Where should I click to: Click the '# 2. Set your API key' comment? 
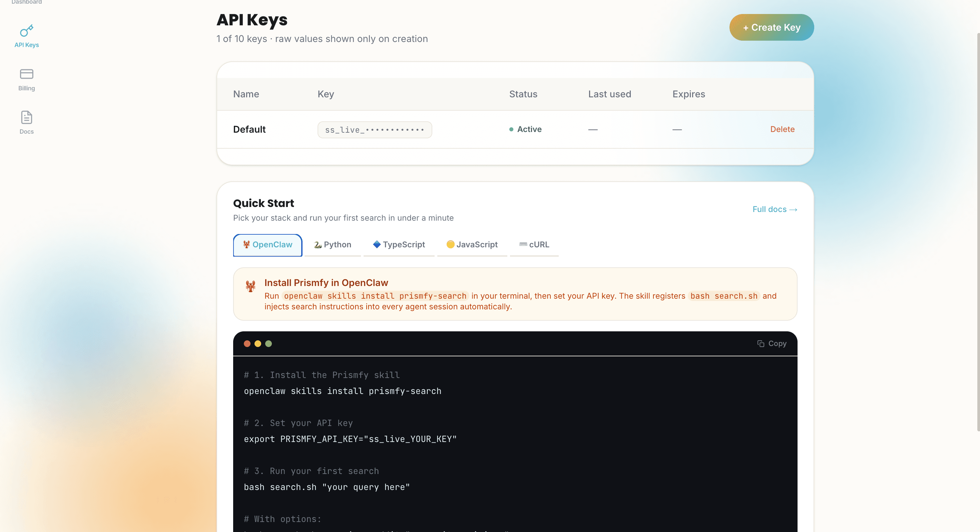[298, 423]
